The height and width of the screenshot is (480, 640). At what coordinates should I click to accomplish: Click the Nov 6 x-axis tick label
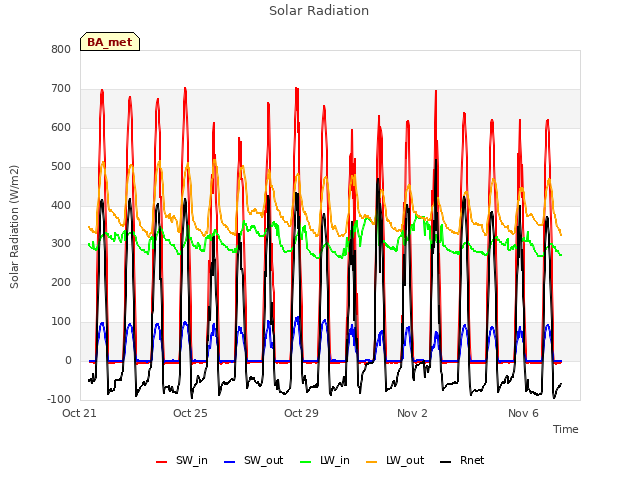(x=523, y=413)
